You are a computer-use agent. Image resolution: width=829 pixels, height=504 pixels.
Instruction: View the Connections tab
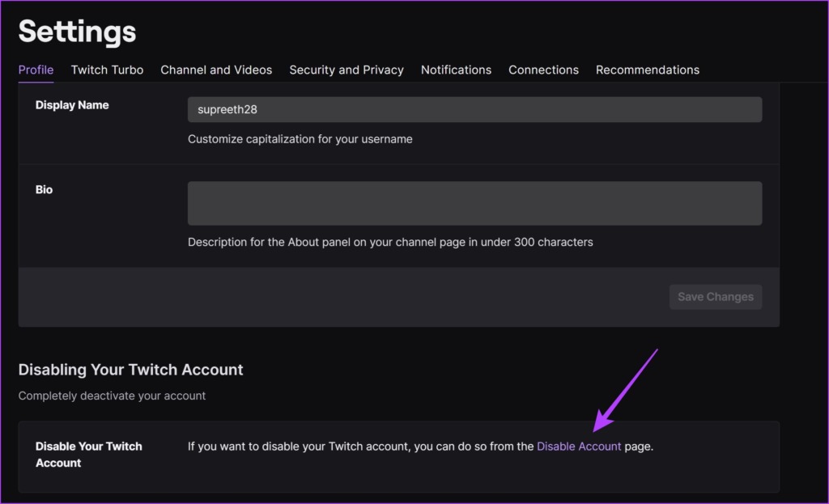click(x=543, y=70)
